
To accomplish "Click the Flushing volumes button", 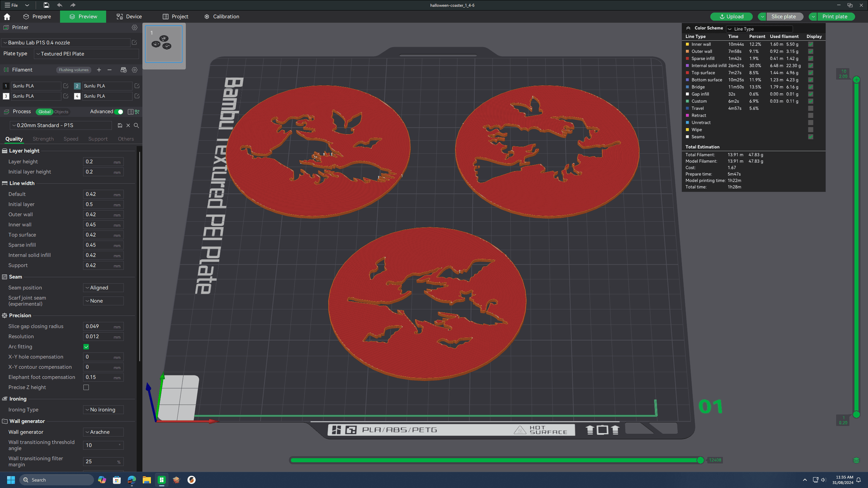I will click(74, 70).
